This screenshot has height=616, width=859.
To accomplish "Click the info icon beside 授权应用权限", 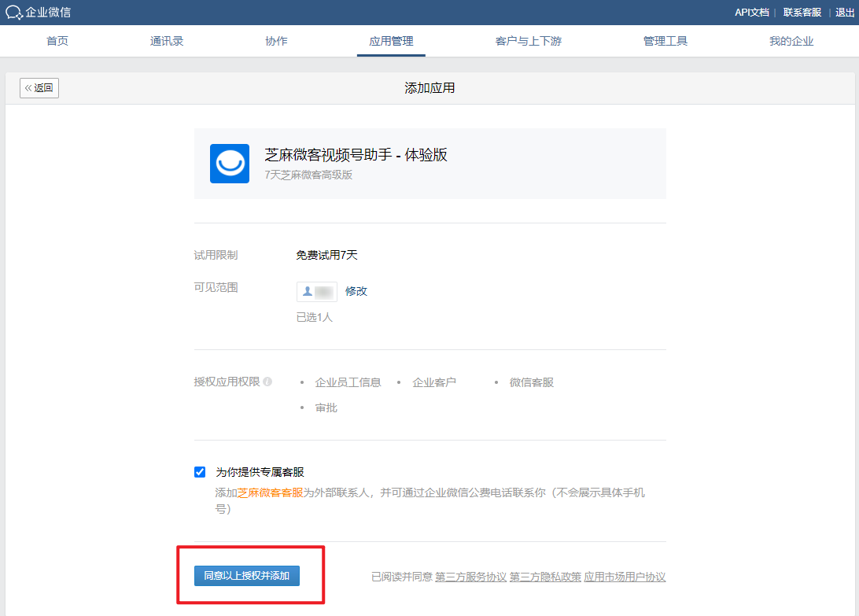I will coord(267,382).
